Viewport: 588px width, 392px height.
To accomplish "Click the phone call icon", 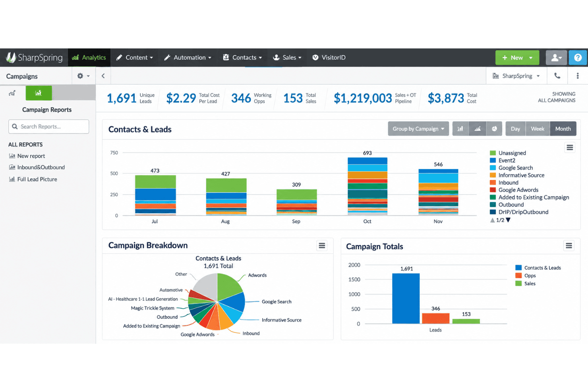I will 557,76.
